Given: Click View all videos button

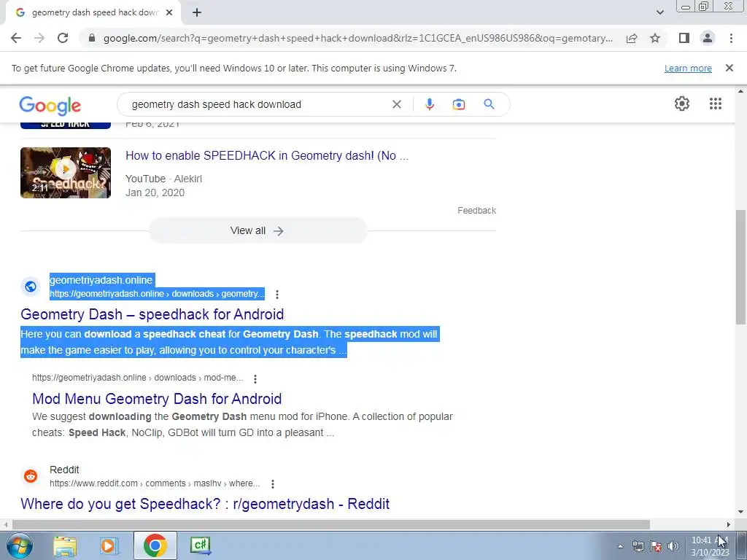Looking at the screenshot, I should pyautogui.click(x=258, y=230).
